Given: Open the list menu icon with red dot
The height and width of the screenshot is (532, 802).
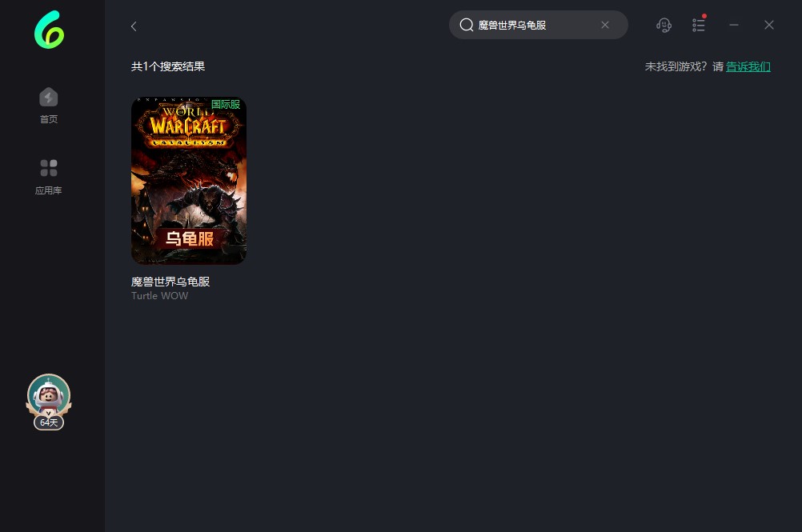Looking at the screenshot, I should click(699, 25).
